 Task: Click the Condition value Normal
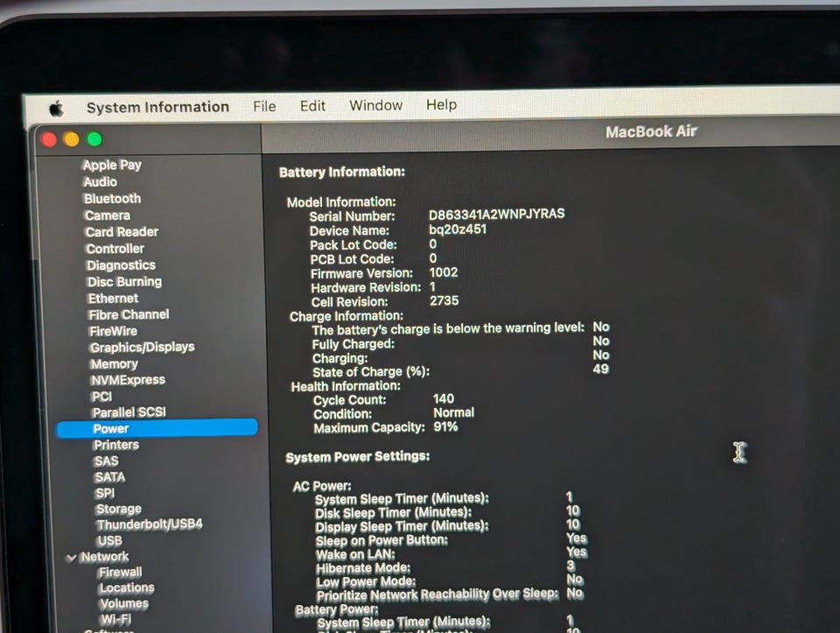[x=454, y=412]
